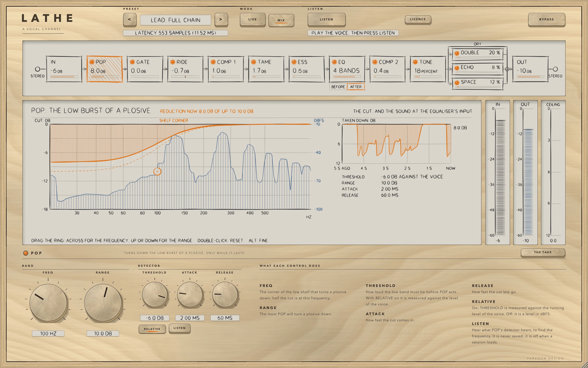Switch to MIX mode
Image resolution: width=588 pixels, height=368 pixels.
(x=281, y=20)
